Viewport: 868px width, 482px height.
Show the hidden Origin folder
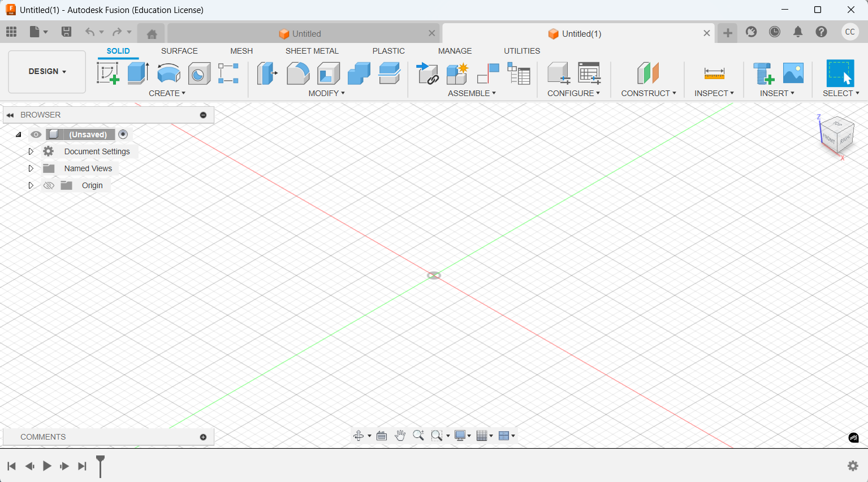click(x=49, y=185)
